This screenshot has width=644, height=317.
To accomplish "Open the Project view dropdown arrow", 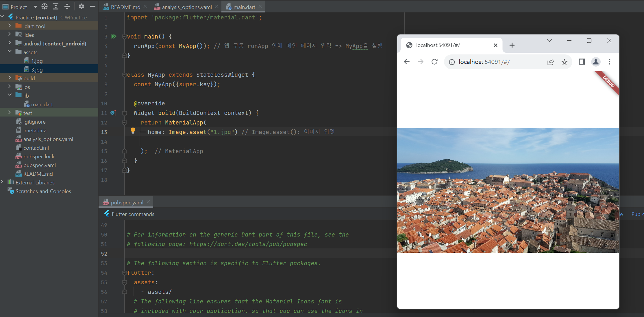I will [35, 7].
